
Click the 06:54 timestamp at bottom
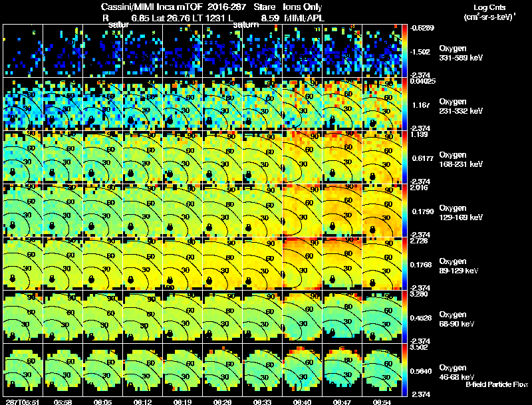click(382, 402)
